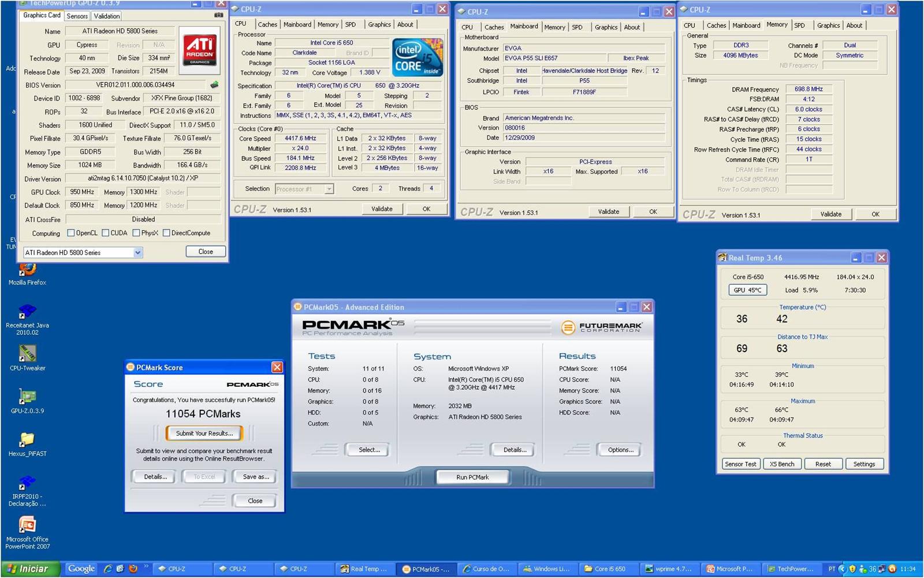
Task: Select the Microsoft Office PowerPoint 2007 icon
Action: click(x=27, y=533)
